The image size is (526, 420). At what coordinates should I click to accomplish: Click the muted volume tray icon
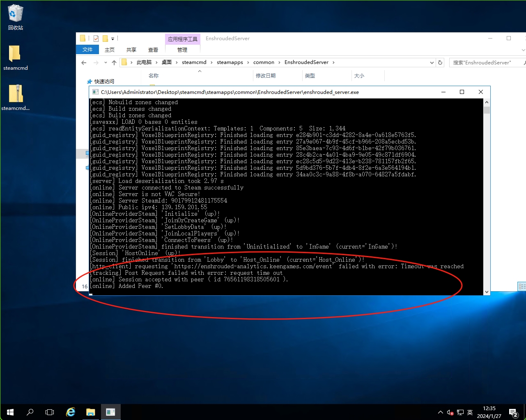click(x=450, y=412)
